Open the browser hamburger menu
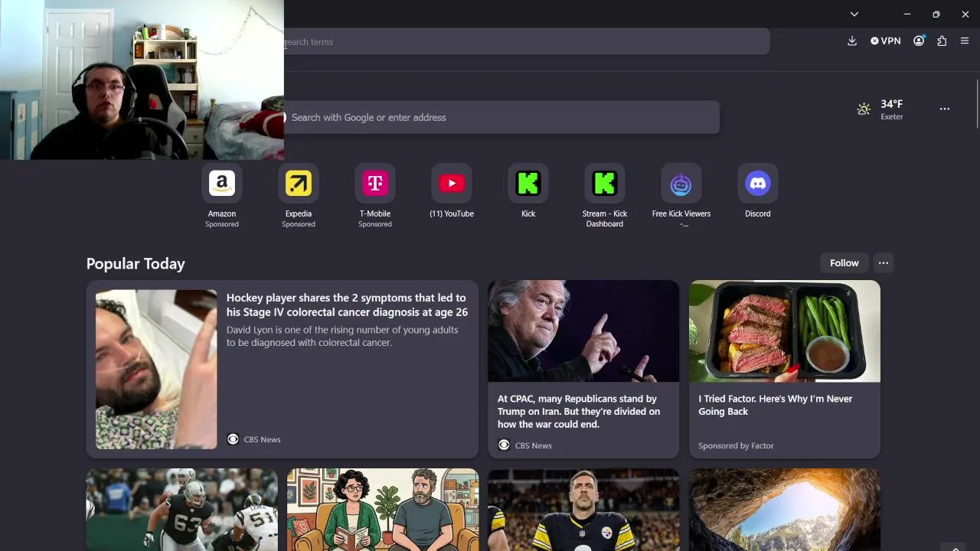Screen dimensions: 980x551 point(965,41)
